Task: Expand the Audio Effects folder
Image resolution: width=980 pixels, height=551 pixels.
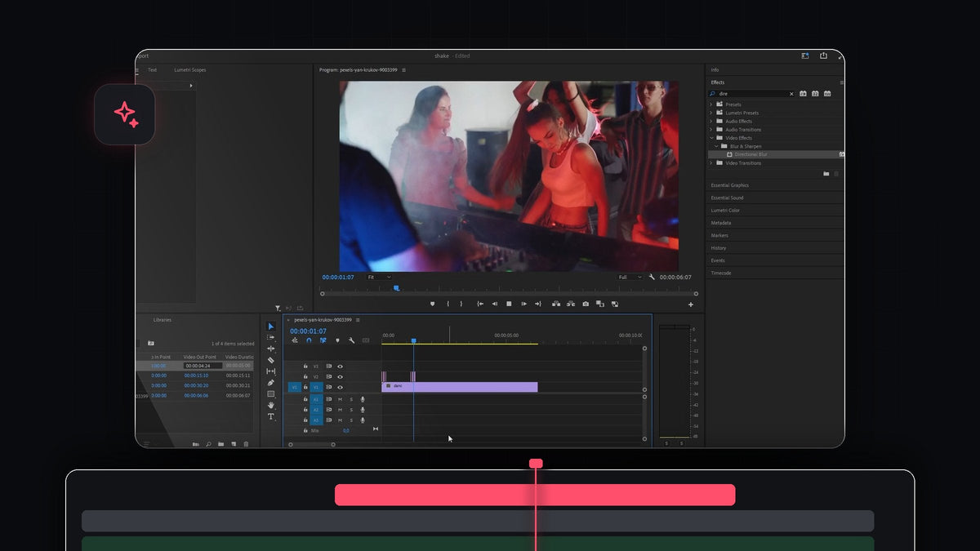Action: click(x=710, y=121)
